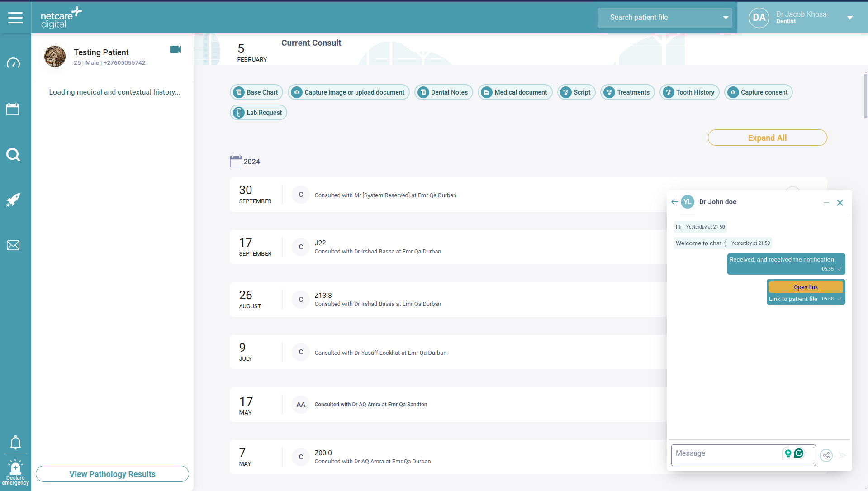Click the search magnifier sidebar icon
Image resolution: width=868 pixels, height=491 pixels.
pos(13,155)
